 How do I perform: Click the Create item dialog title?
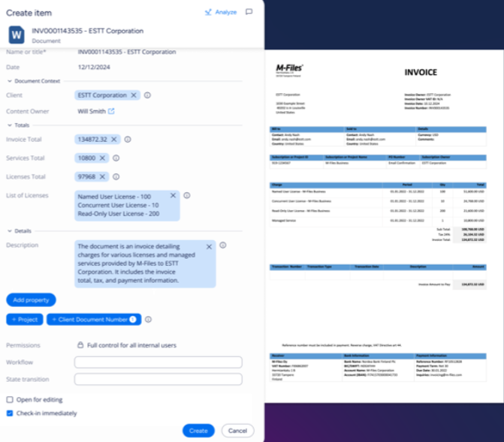point(29,13)
